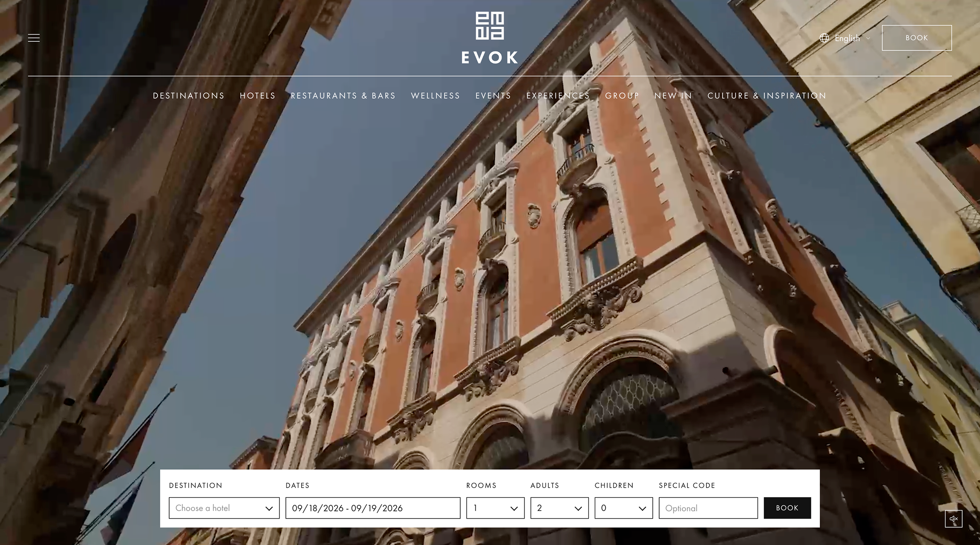The width and height of the screenshot is (980, 545).
Task: Visit Culture & Inspiration
Action: tap(767, 96)
